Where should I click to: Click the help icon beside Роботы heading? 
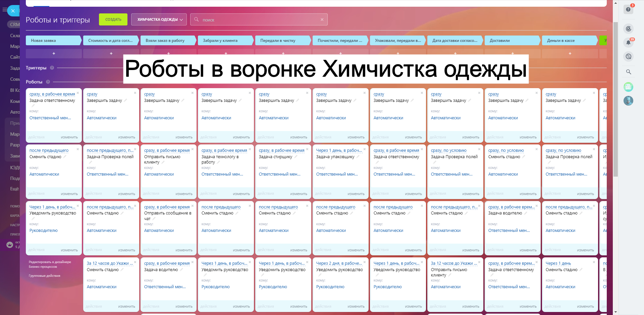pyautogui.click(x=48, y=82)
